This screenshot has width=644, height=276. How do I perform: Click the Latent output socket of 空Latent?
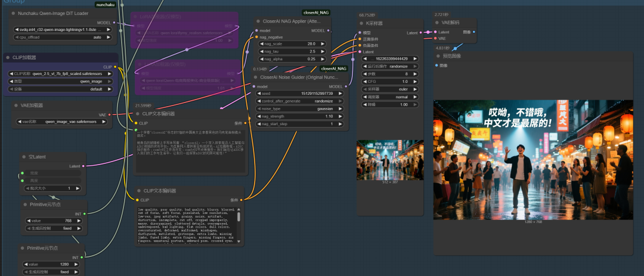click(x=83, y=166)
